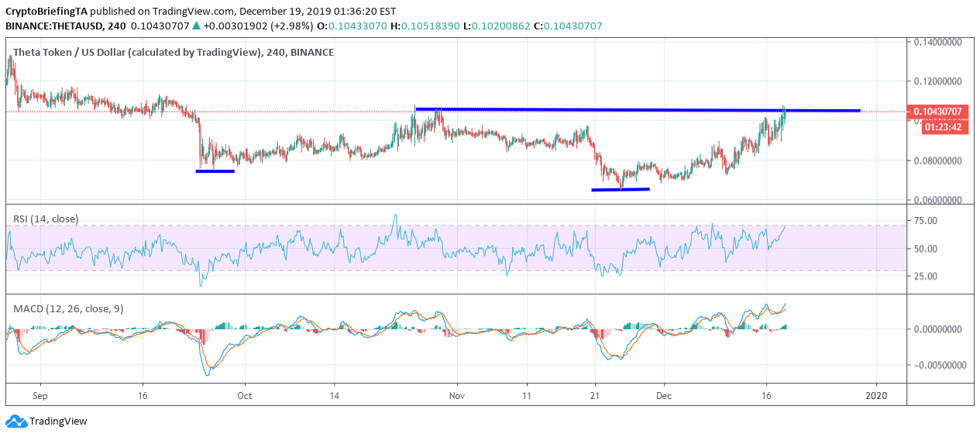Screen dimensions: 980x437
Task: Click the Dec label on time axis
Action: [x=664, y=394]
